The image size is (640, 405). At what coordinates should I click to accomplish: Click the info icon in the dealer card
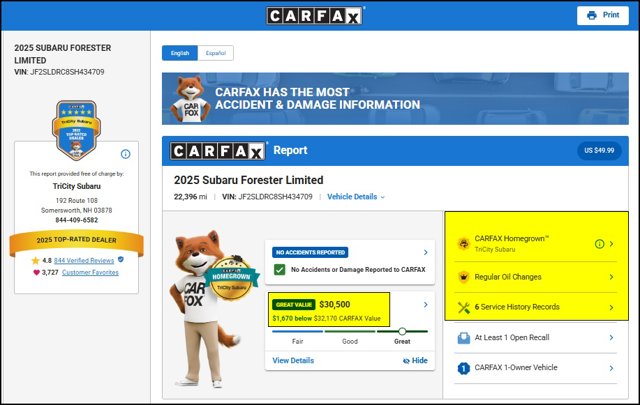[125, 154]
